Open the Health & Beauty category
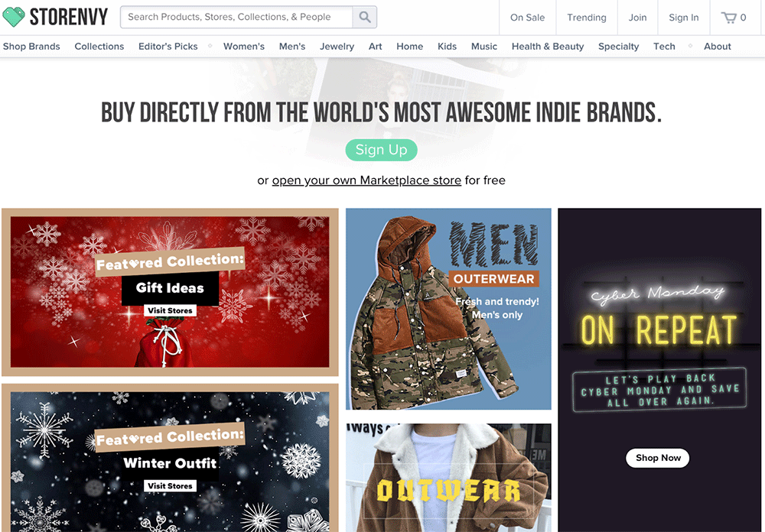The image size is (765, 532). point(547,47)
